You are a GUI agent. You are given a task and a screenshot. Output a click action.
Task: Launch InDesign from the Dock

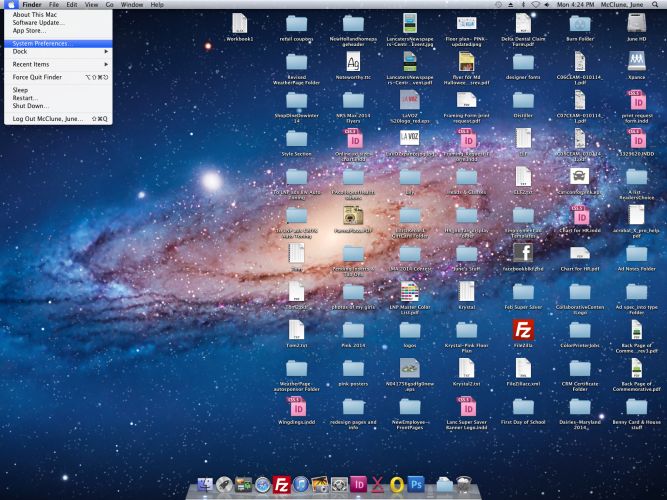(359, 485)
